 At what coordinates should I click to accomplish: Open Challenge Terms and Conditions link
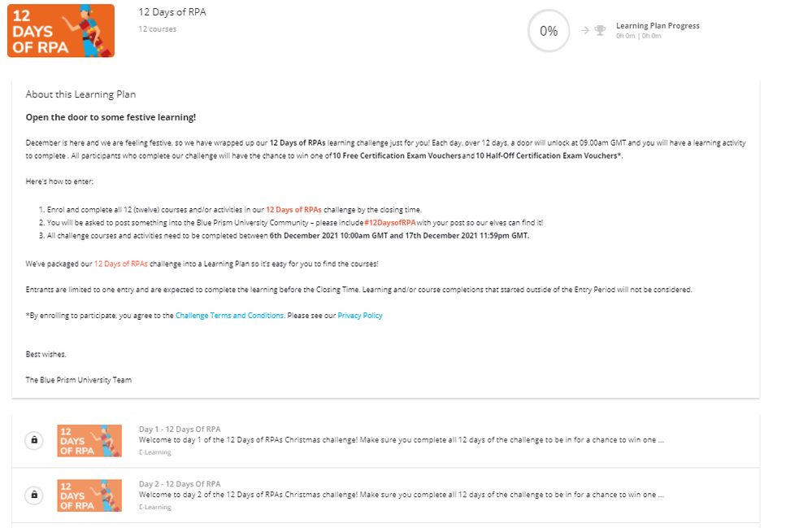click(x=230, y=316)
